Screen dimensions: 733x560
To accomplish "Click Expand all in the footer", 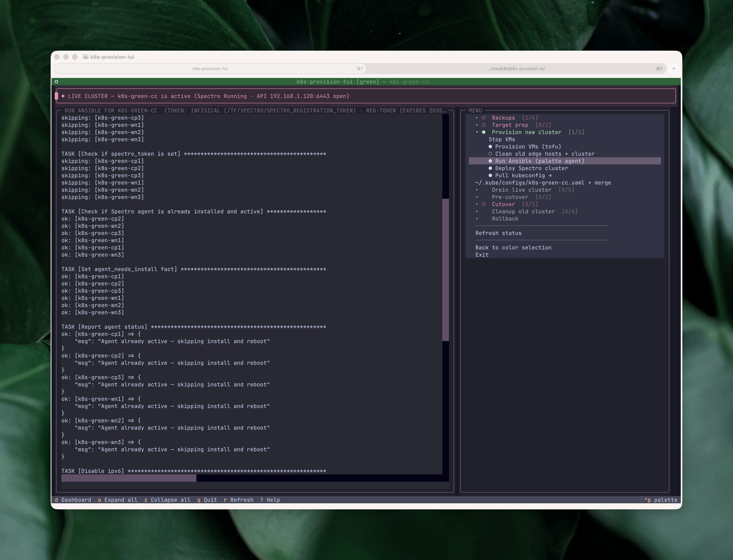I will pos(117,500).
